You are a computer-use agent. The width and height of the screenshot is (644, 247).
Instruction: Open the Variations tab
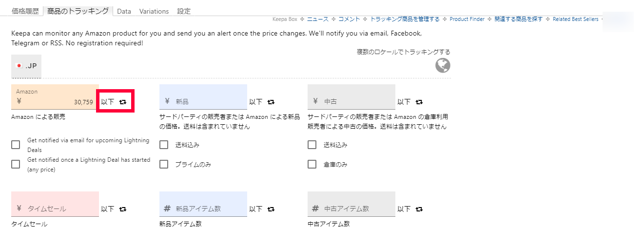tap(154, 11)
